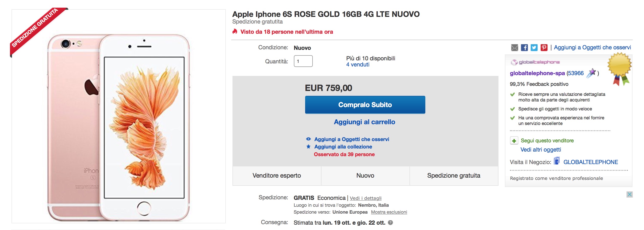Show shipping exclusions via Mostra esclusioni
This screenshot has width=644, height=230.
coord(389,212)
